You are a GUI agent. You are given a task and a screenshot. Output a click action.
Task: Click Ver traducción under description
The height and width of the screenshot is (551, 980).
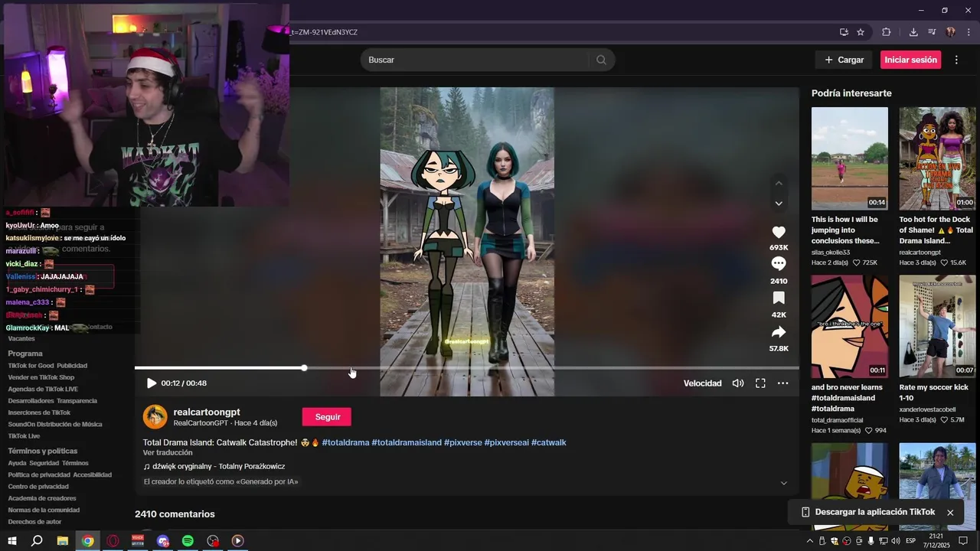click(168, 452)
